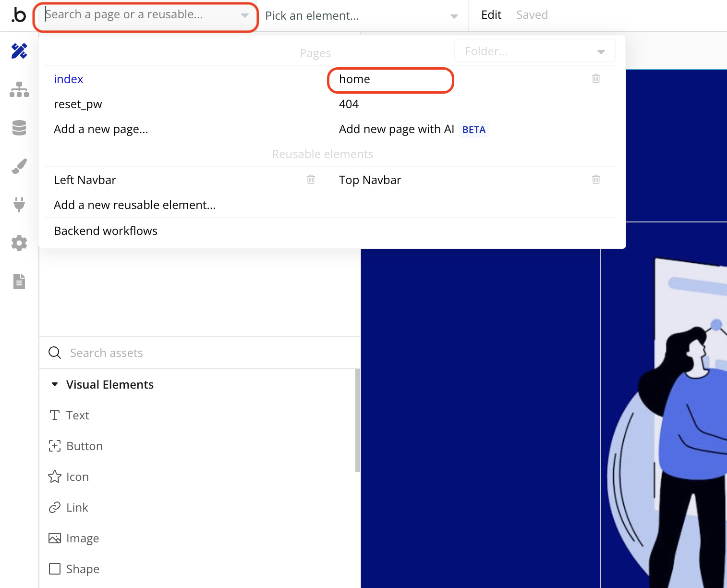
Task: Open the Logs document icon
Action: pyautogui.click(x=19, y=282)
